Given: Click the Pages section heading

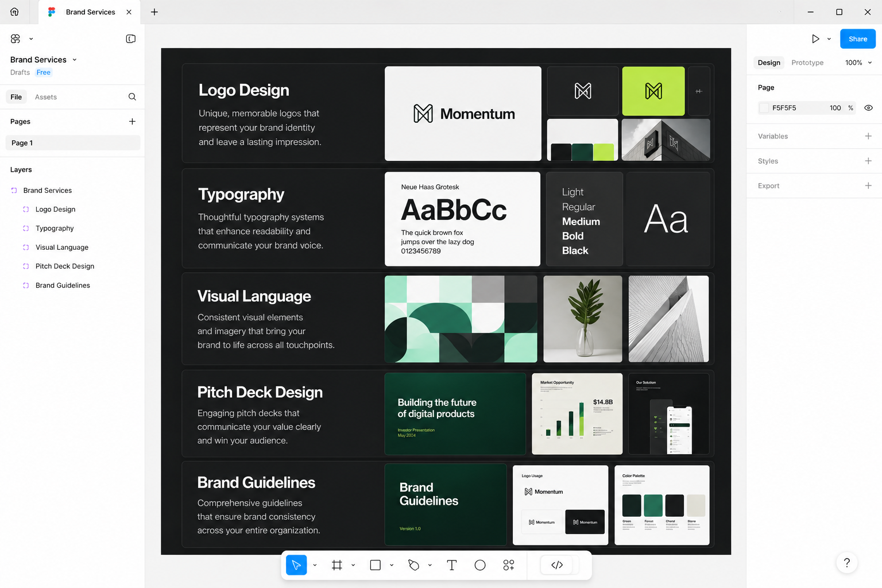Looking at the screenshot, I should coord(20,121).
